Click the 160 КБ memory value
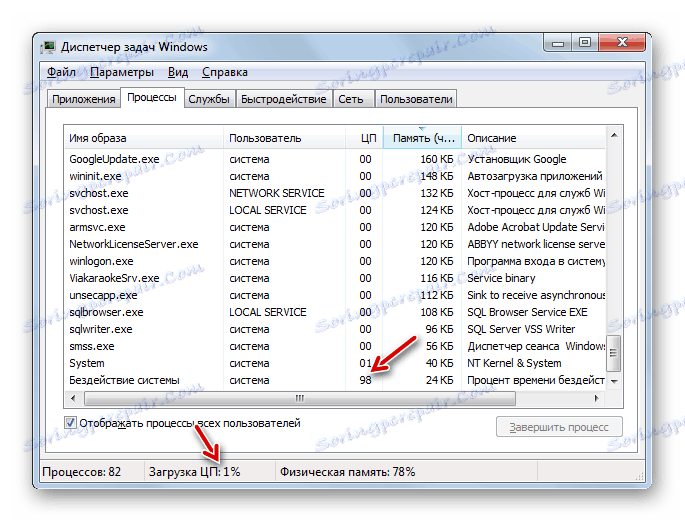The image size is (685, 522). 437,159
